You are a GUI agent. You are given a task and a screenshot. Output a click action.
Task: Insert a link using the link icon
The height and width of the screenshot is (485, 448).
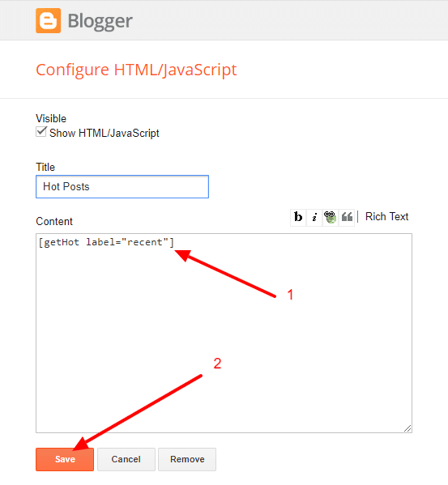331,217
